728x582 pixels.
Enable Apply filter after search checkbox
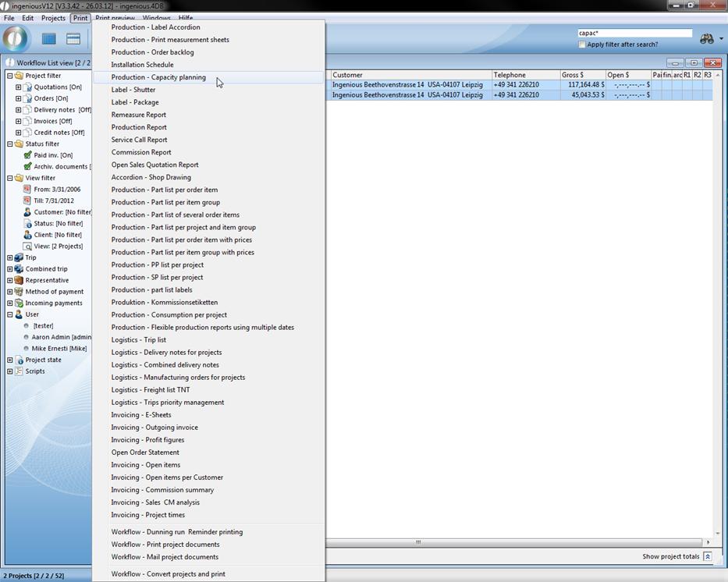(x=582, y=44)
